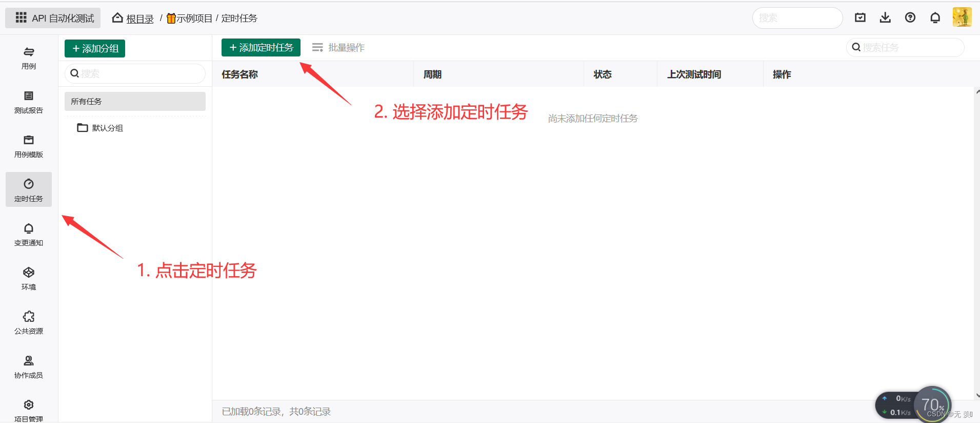The image size is (980, 423).
Task: Click the 已加载0条记录 status text
Action: coord(276,411)
